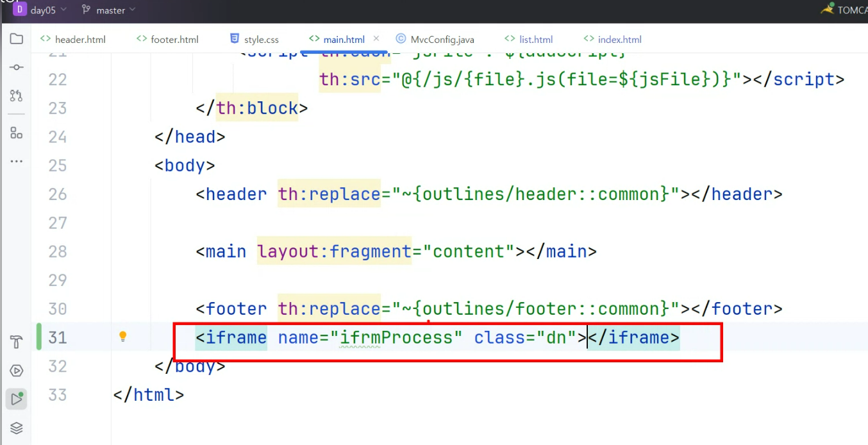Screen dimensions: 868x445
Task: Open the Project tool window folder icon
Action: click(x=17, y=39)
